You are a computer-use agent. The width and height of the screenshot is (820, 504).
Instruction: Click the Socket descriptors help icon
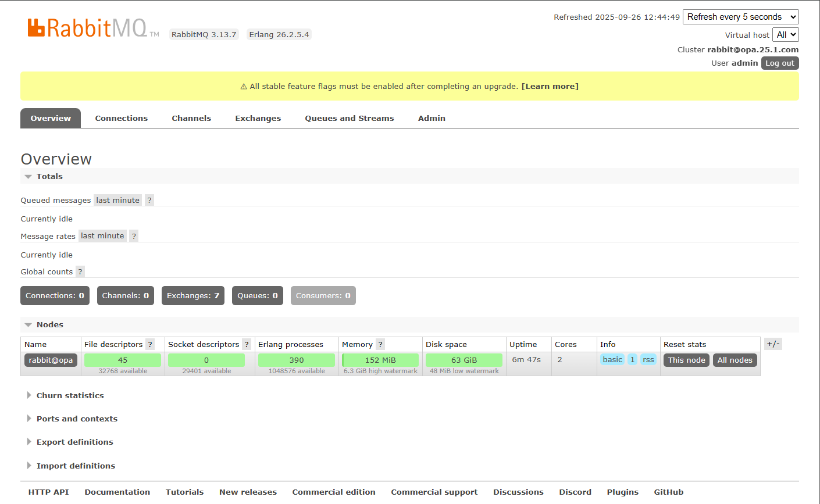[x=247, y=344]
